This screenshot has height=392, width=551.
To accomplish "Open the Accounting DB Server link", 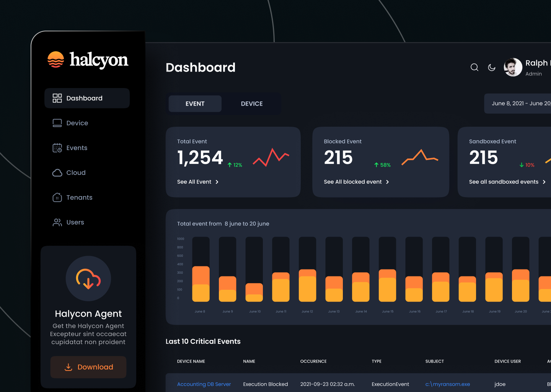I will coord(204,384).
